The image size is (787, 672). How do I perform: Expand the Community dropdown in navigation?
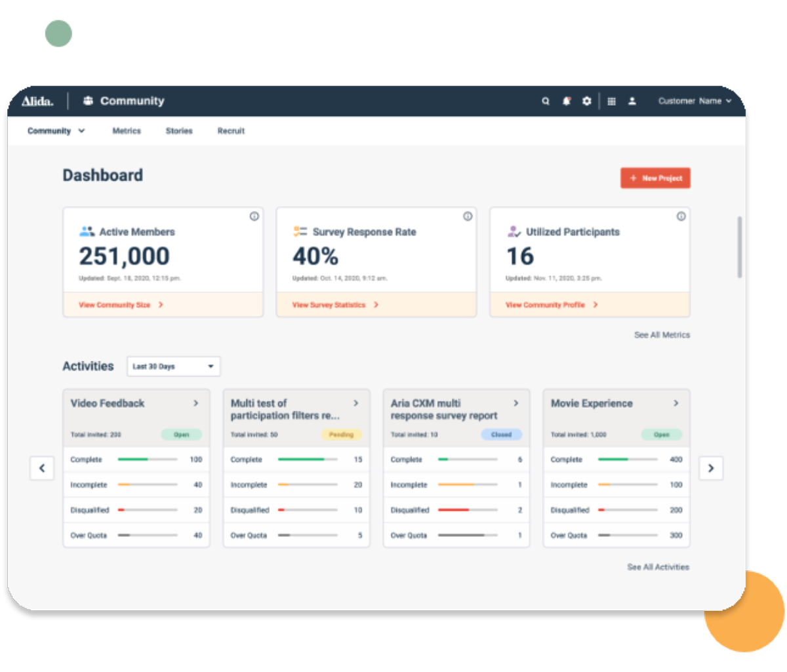56,131
